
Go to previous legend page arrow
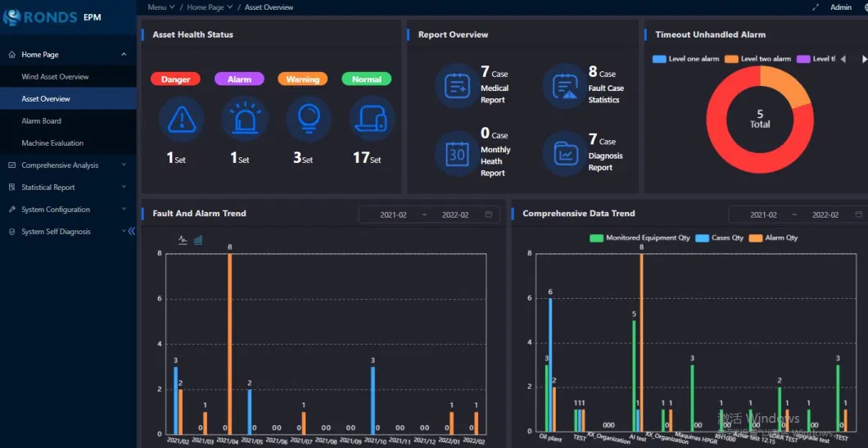coord(843,59)
